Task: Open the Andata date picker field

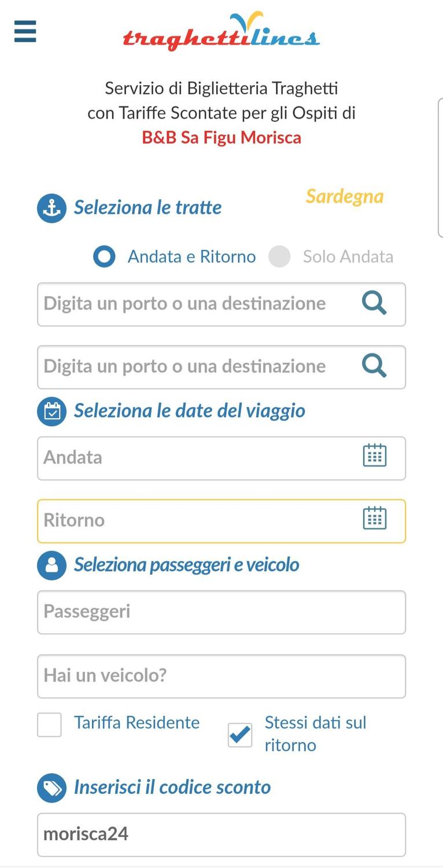Action: pos(221,458)
